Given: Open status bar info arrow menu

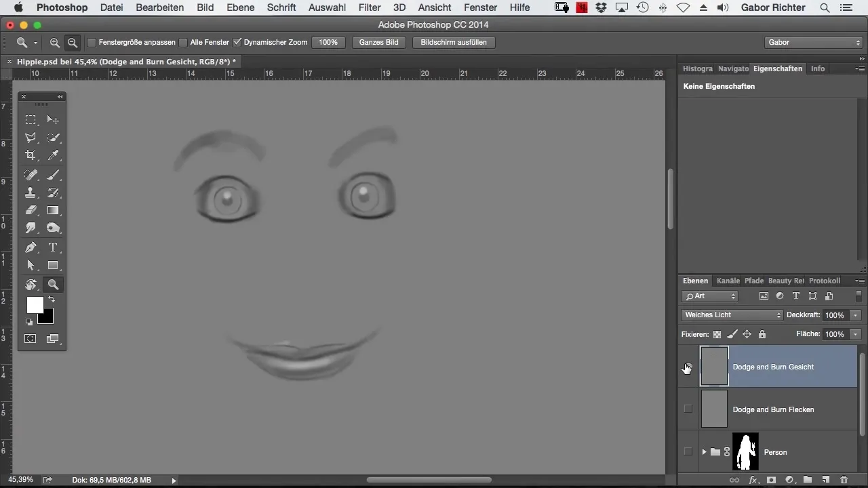Looking at the screenshot, I should [x=174, y=480].
